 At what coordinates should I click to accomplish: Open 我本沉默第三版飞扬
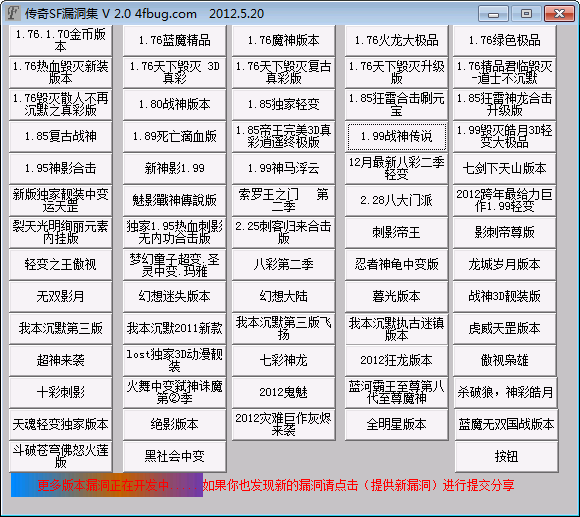[284, 328]
